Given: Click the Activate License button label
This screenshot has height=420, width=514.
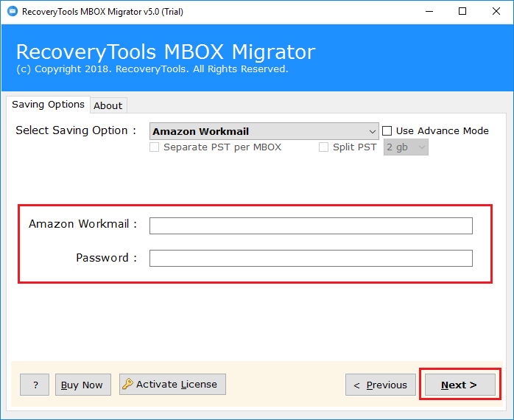Looking at the screenshot, I should pyautogui.click(x=176, y=384).
